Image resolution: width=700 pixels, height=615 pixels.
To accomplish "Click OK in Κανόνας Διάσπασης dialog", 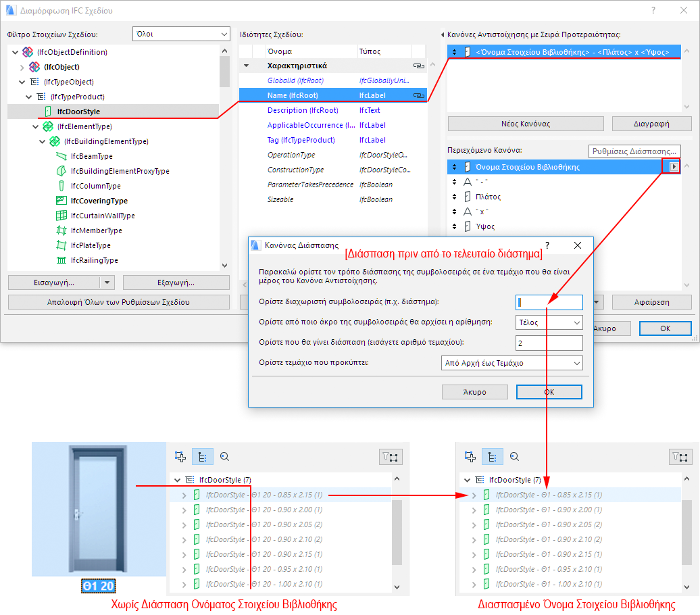I will point(549,392).
